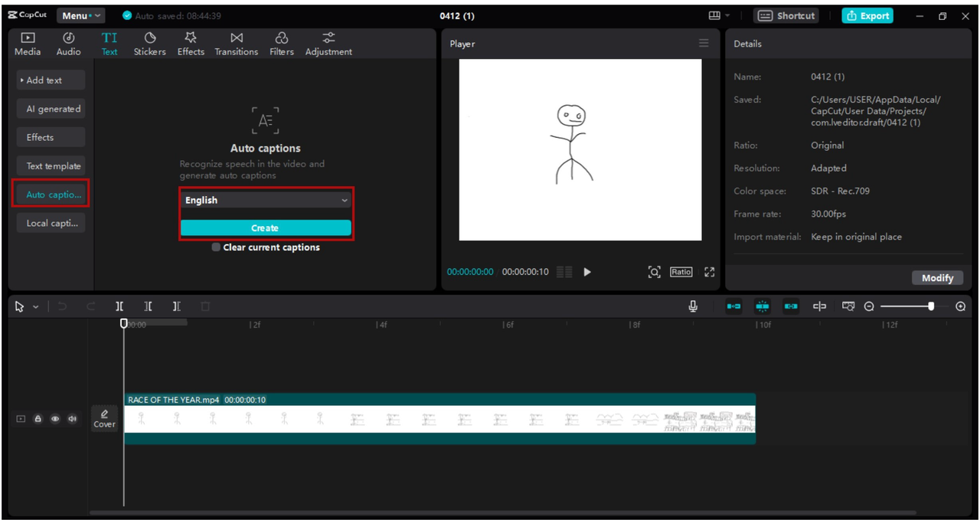980x523 pixels.
Task: Click the 6f mark on timeline ruler
Action: point(508,325)
